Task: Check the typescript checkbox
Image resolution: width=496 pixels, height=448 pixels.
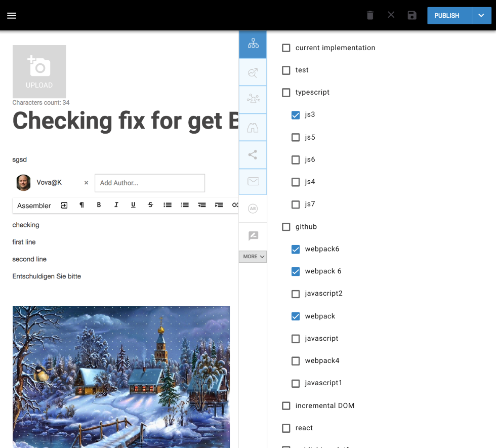Action: [286, 93]
